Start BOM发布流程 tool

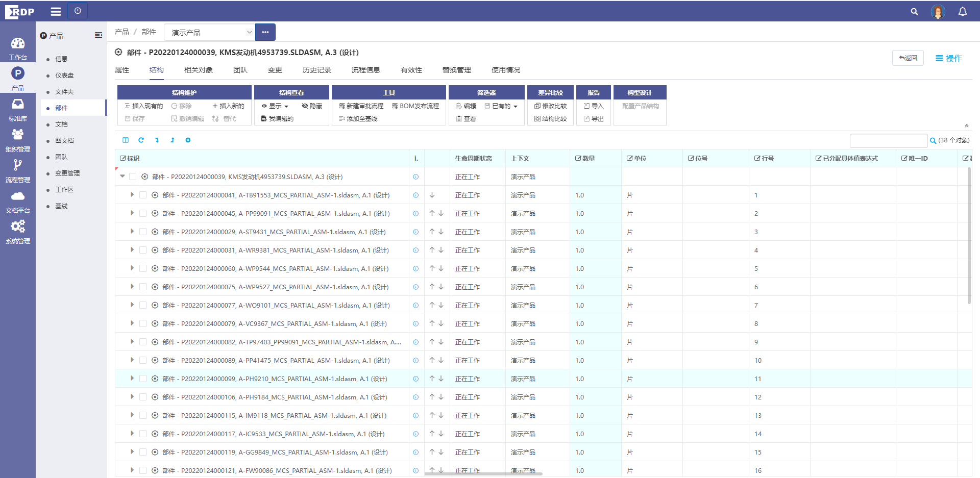pos(415,106)
